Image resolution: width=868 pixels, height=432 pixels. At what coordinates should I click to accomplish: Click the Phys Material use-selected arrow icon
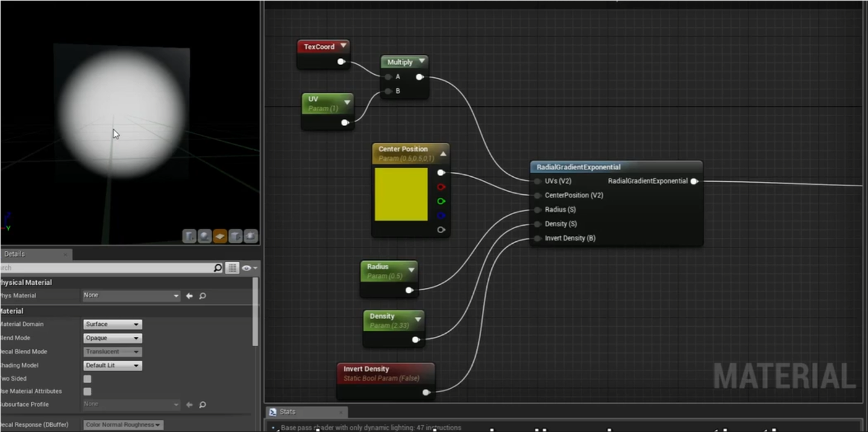[x=189, y=296]
